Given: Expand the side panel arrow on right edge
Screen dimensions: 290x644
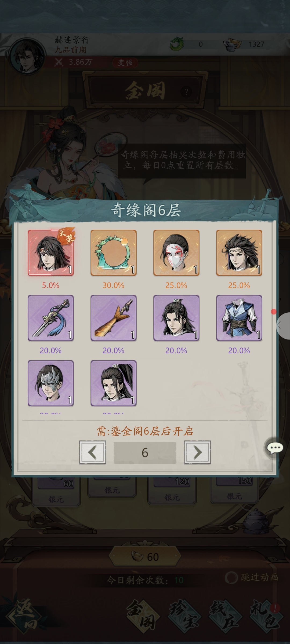Looking at the screenshot, I should point(283,326).
